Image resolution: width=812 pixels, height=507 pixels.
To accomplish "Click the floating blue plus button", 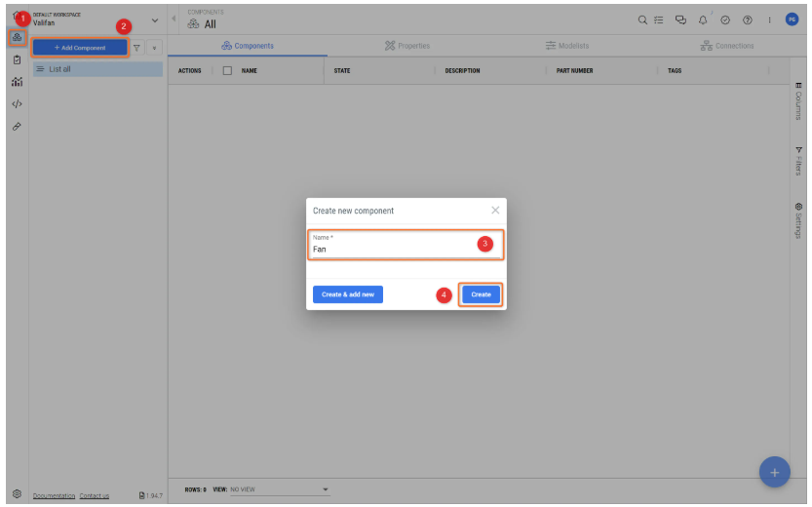I will pyautogui.click(x=774, y=472).
